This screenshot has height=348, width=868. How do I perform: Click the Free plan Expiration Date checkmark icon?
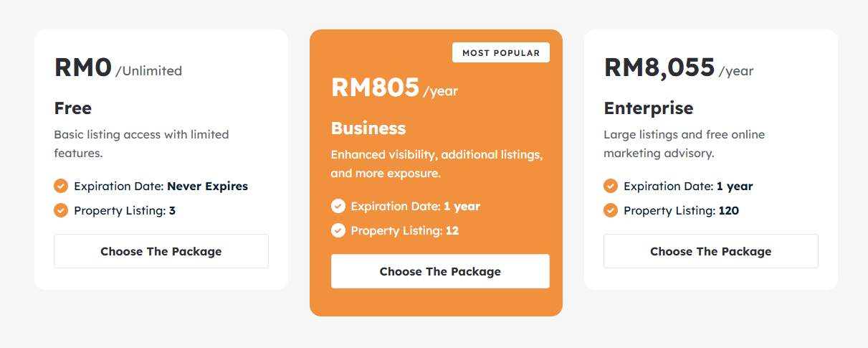(x=61, y=186)
